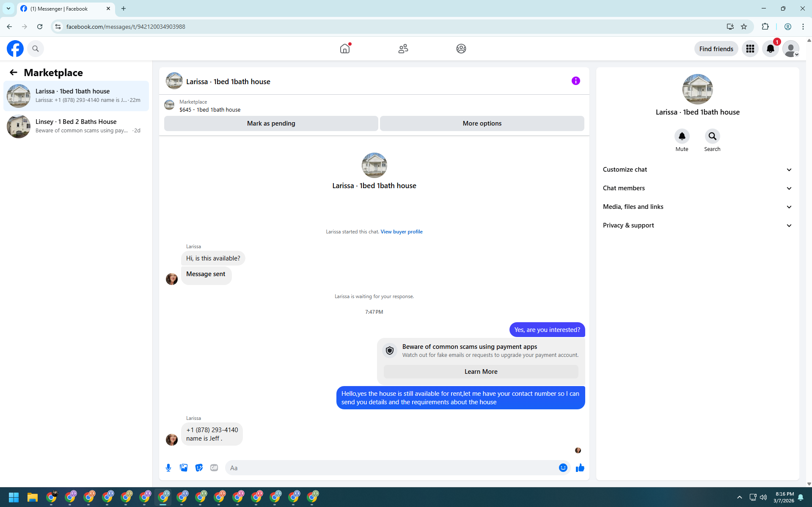Image resolution: width=812 pixels, height=507 pixels.
Task: Search in conversation using the magnifier icon
Action: pyautogui.click(x=712, y=136)
